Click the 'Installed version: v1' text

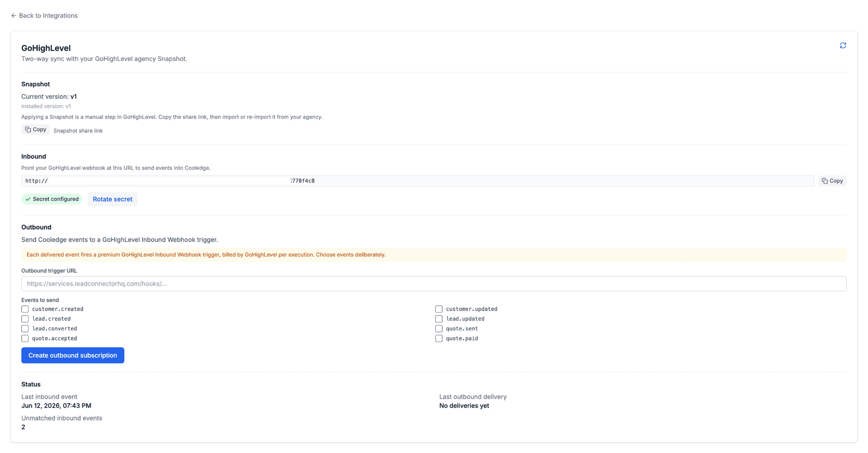[x=46, y=106]
